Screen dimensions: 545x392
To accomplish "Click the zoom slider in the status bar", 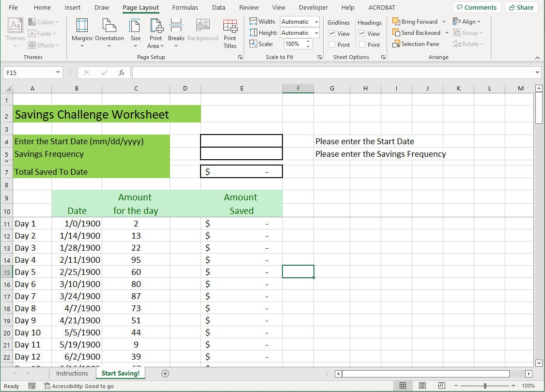I will pos(485,386).
